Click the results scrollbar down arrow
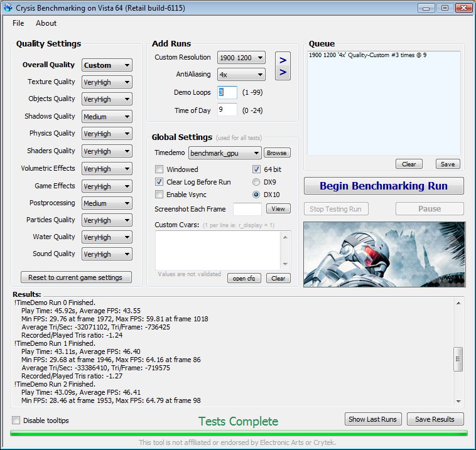Viewport: 476px width, 450px height. 458,402
